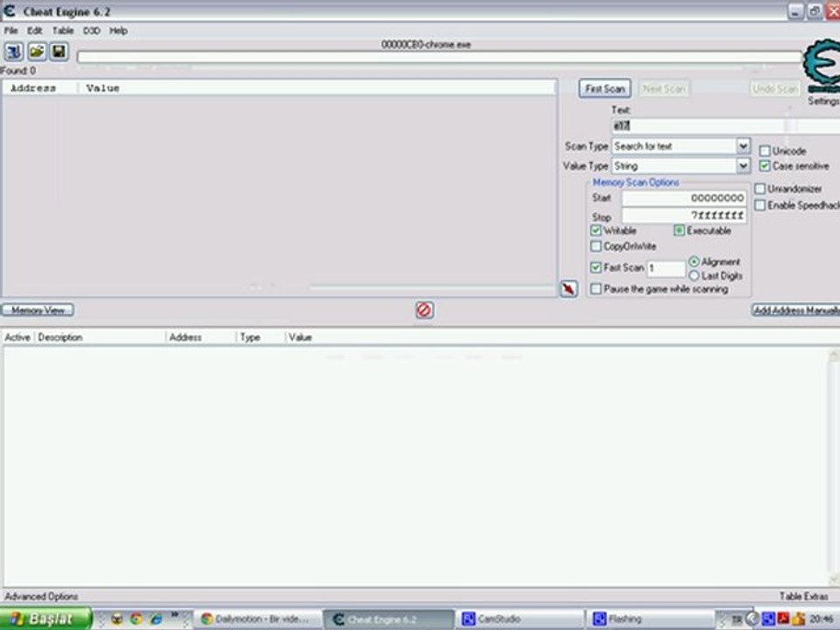This screenshot has height=630, width=840.
Task: Click the save floppy disk icon
Action: pos(59,52)
